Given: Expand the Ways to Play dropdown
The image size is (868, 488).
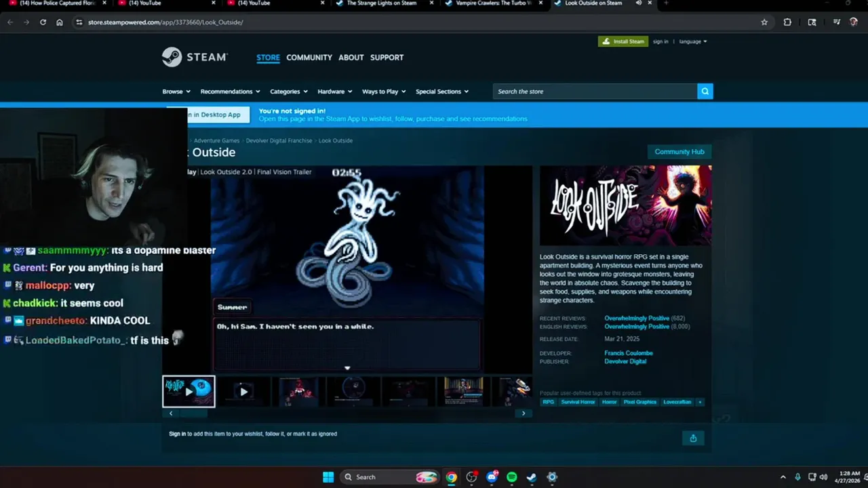Looking at the screenshot, I should 384,91.
